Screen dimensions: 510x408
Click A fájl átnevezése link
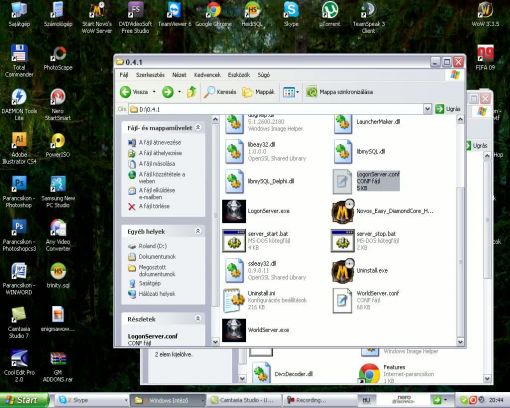coord(160,143)
